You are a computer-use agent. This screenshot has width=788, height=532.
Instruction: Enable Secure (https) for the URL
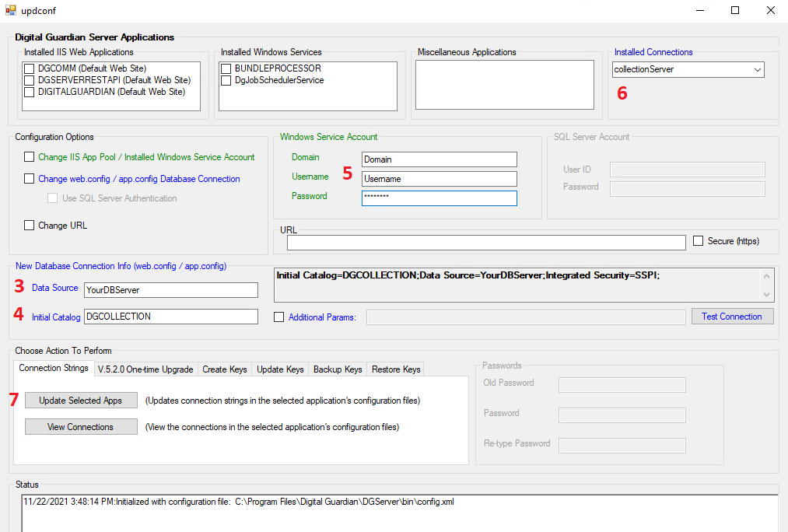pos(698,240)
